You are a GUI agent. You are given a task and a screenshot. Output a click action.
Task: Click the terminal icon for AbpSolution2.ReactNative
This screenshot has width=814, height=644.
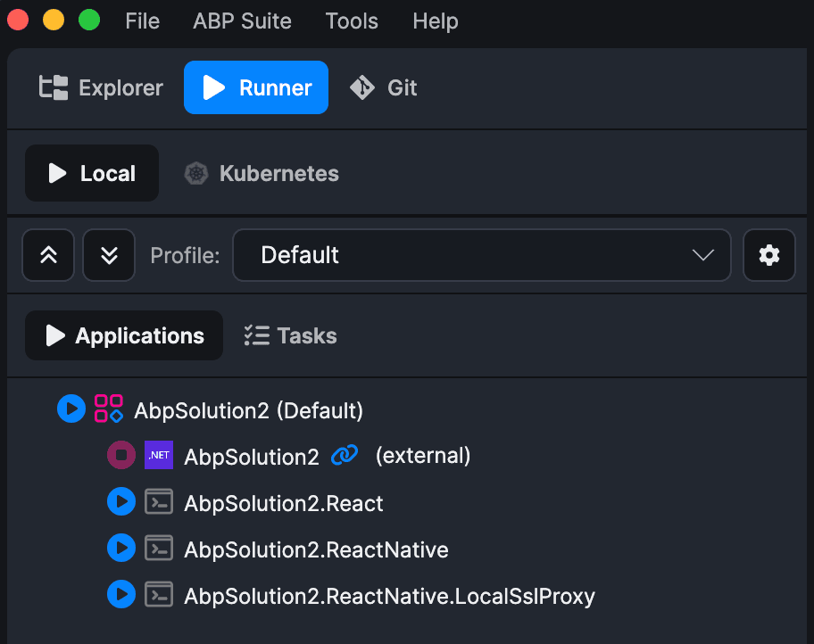(159, 548)
